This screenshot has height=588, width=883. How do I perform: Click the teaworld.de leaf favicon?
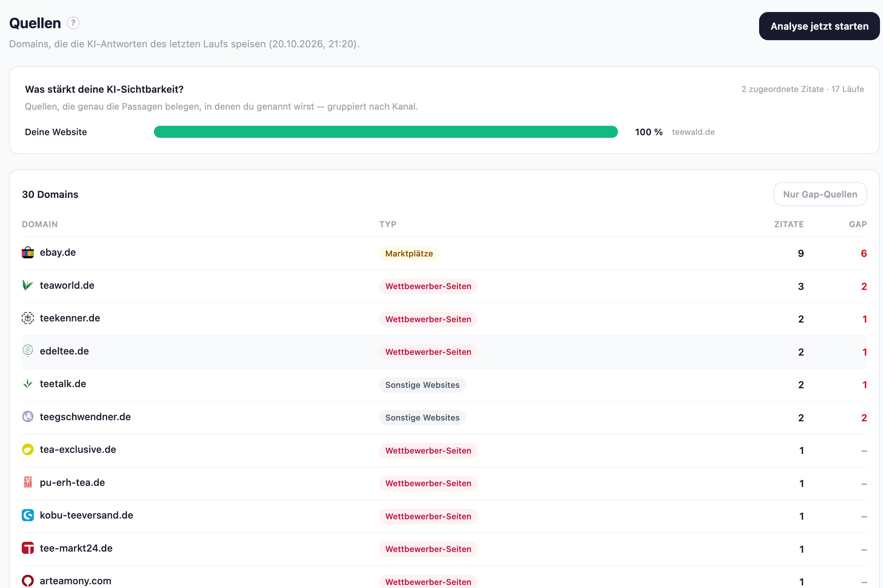click(x=28, y=285)
